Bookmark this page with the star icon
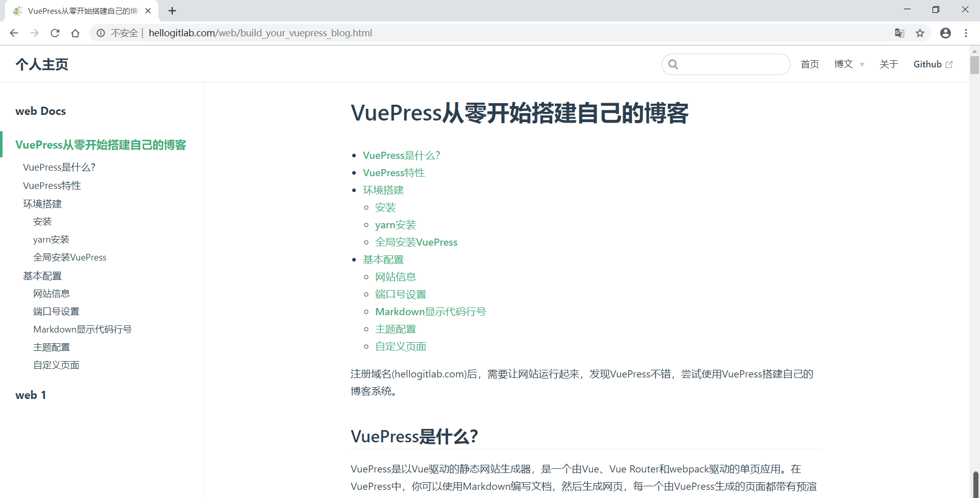980x498 pixels. pyautogui.click(x=920, y=33)
